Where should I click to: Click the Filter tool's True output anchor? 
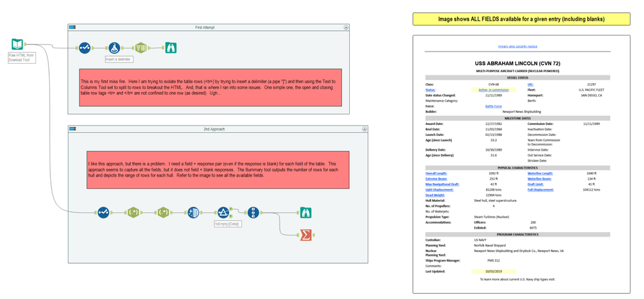tap(231, 208)
